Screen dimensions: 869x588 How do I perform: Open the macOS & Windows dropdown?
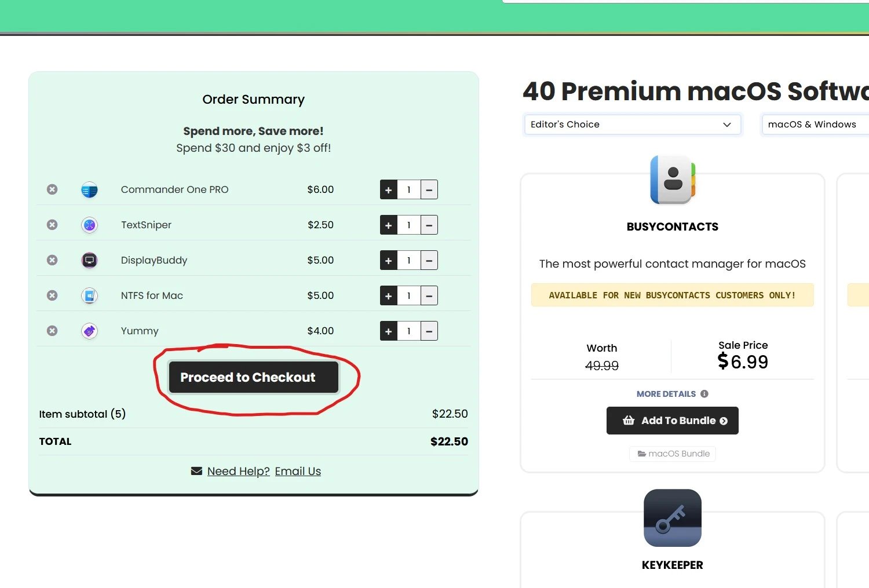coord(816,125)
